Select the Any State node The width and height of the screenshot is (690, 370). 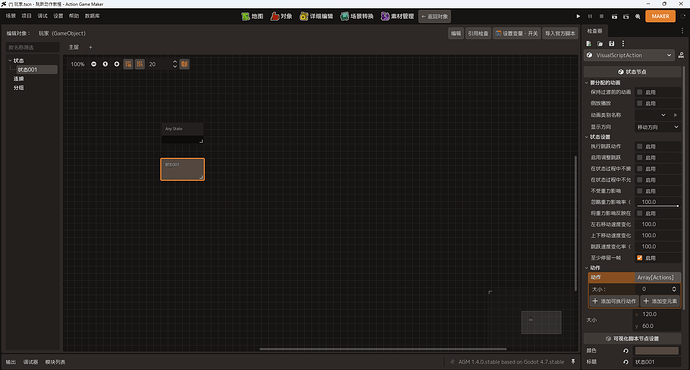183,133
